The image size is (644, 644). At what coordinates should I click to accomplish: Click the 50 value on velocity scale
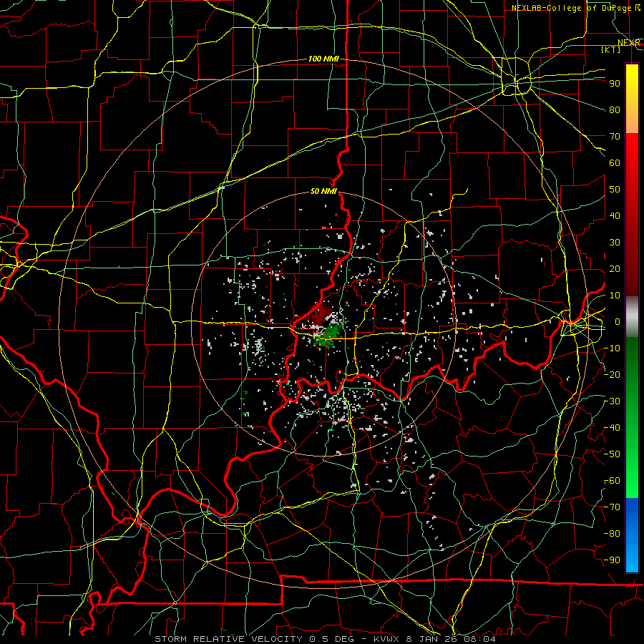615,190
